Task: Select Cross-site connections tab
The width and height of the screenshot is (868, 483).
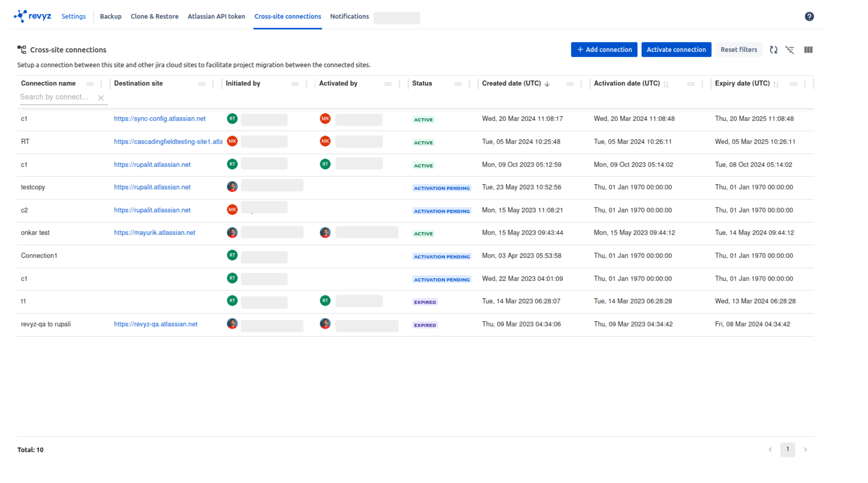Action: tap(288, 16)
